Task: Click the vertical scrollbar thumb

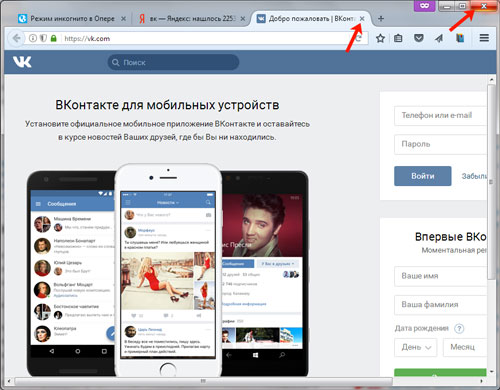Action: 491,182
